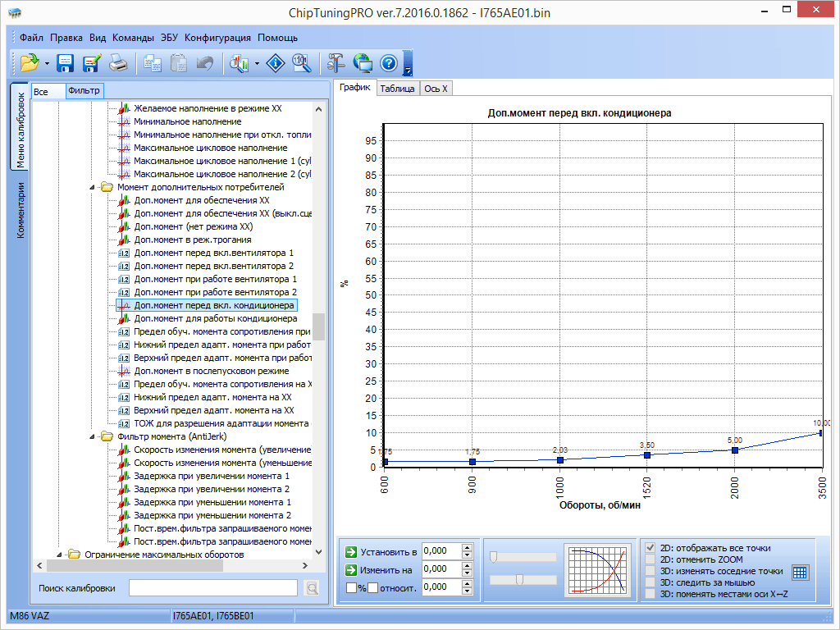Click the blue question mark help icon
Image resolution: width=840 pixels, height=630 pixels.
[389, 63]
